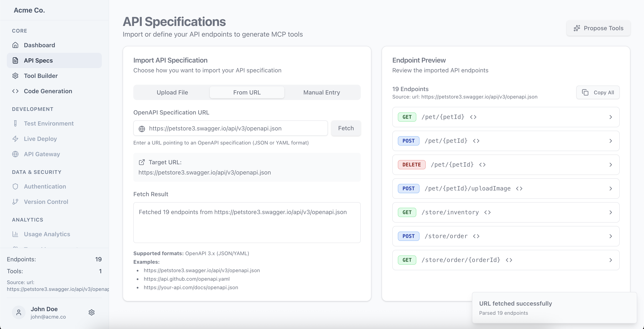This screenshot has width=644, height=329.
Task: Click the code brackets icon beside GET /pet/{petId}
Action: click(473, 117)
